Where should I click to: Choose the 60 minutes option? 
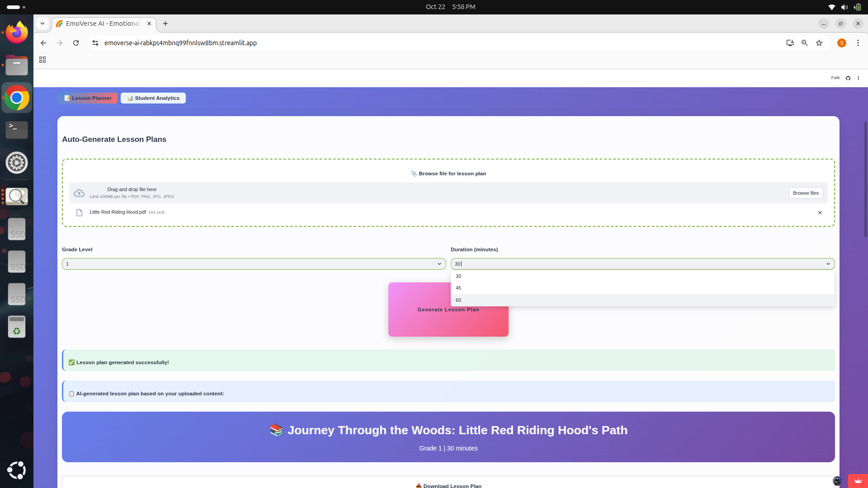point(458,300)
